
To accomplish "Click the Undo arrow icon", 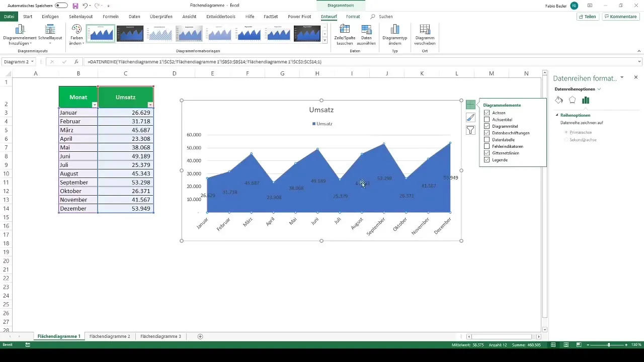I will coord(85,6).
